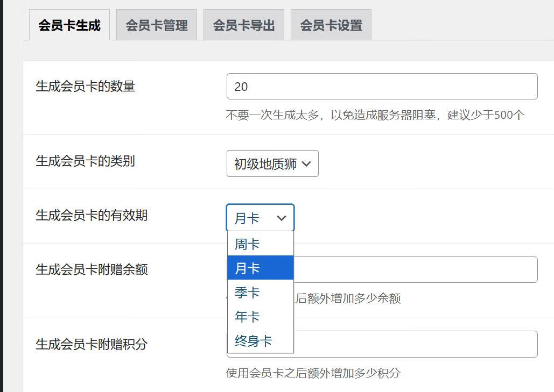Select 年卡 as the card validity period
Screen dimensions: 554x392
(247, 317)
